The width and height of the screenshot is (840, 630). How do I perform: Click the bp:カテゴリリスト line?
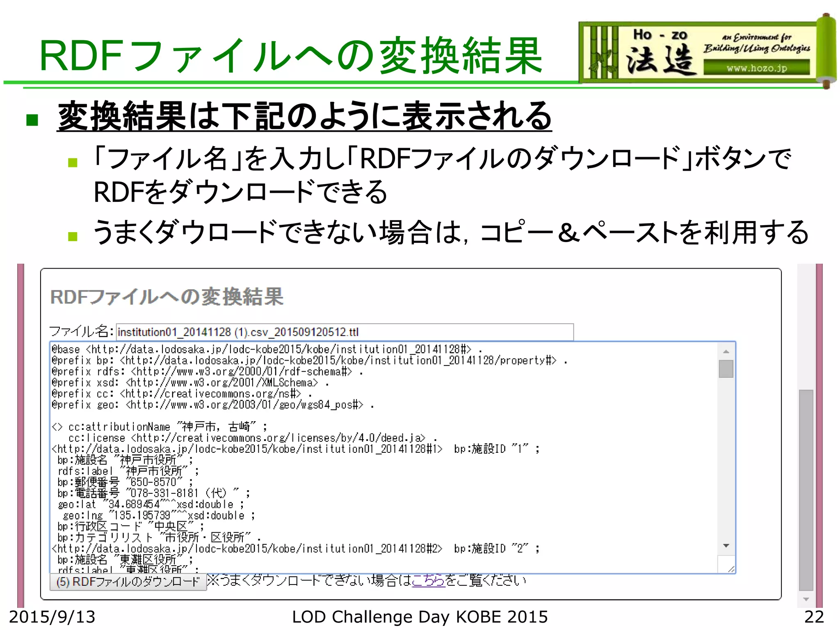160,538
